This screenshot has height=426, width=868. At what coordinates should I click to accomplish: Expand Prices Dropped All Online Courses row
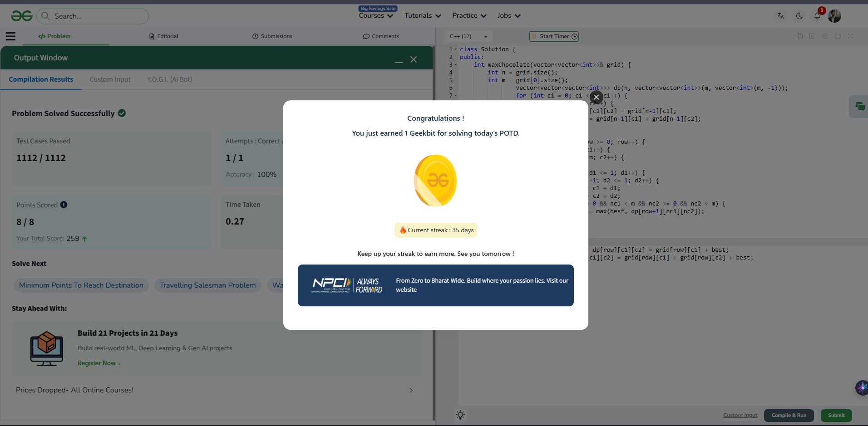(x=216, y=390)
